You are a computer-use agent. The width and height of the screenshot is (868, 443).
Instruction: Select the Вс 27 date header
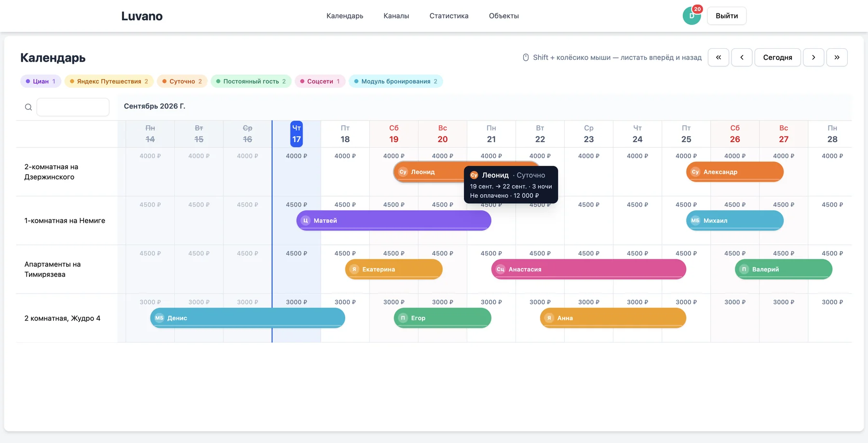[784, 134]
